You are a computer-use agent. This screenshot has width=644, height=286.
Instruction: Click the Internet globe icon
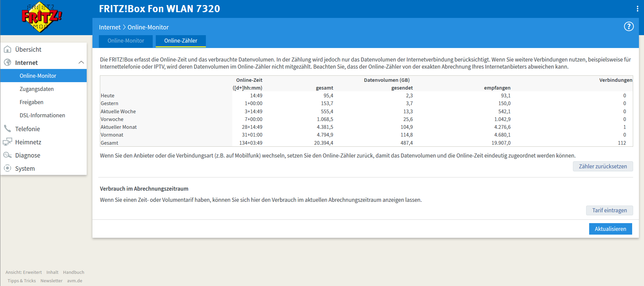pyautogui.click(x=7, y=63)
